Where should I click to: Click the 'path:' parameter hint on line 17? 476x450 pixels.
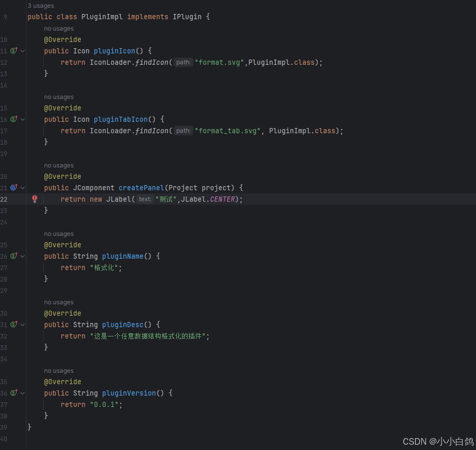pos(184,131)
